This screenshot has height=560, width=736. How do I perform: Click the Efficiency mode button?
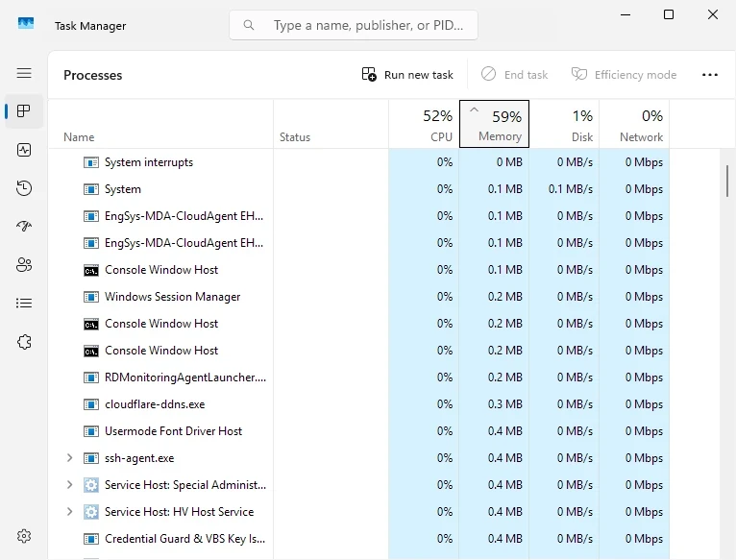click(624, 75)
